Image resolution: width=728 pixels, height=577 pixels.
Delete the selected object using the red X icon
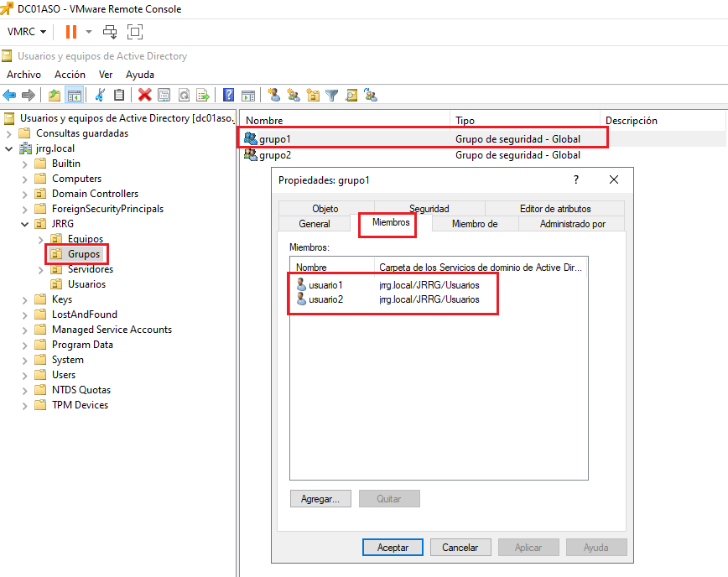point(144,95)
